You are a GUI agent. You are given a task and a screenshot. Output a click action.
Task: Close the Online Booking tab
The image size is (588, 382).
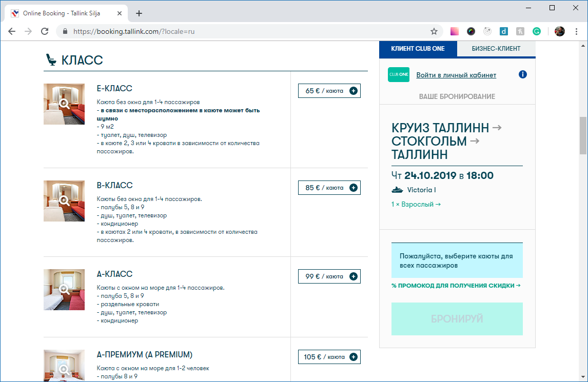119,13
